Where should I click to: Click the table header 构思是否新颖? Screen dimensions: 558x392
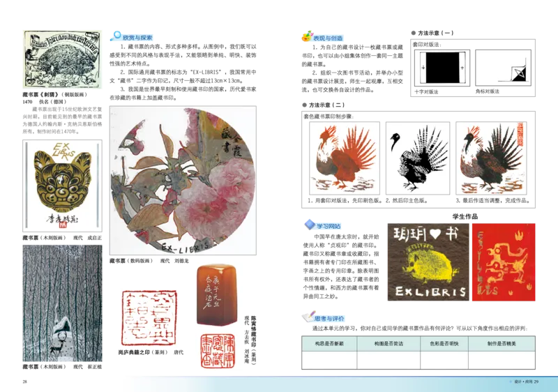pyautogui.click(x=329, y=344)
